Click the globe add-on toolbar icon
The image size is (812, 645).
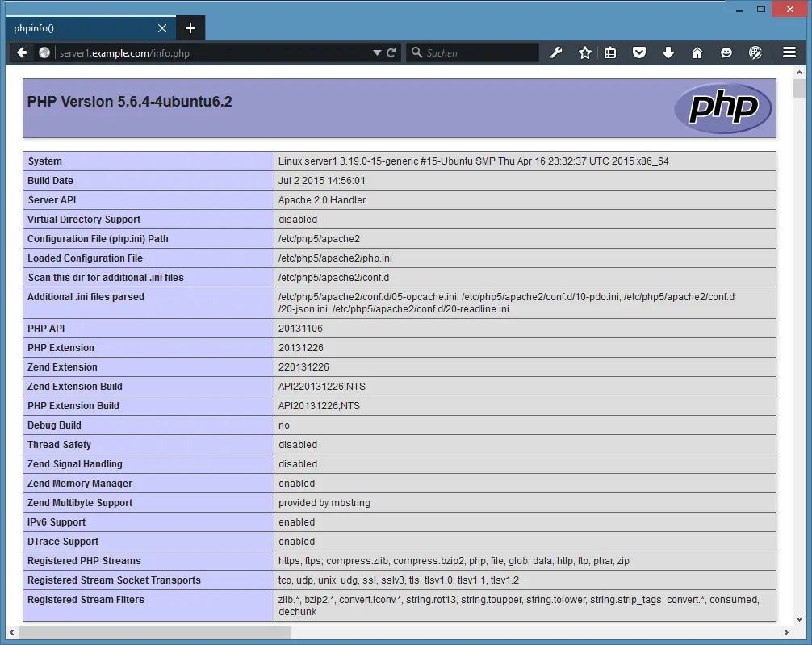[755, 52]
